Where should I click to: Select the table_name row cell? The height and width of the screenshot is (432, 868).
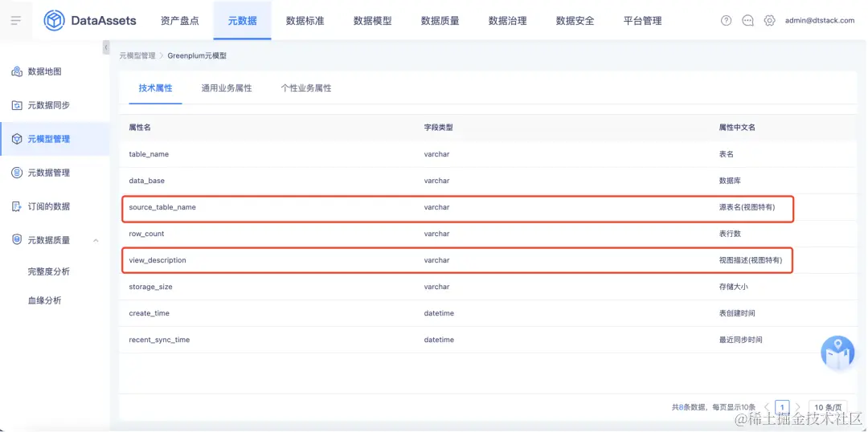[x=149, y=154]
